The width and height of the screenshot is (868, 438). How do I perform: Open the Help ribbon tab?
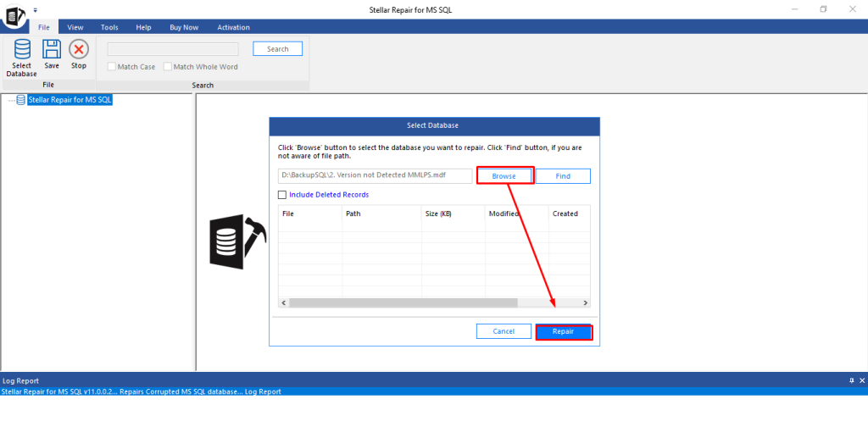[x=143, y=27]
